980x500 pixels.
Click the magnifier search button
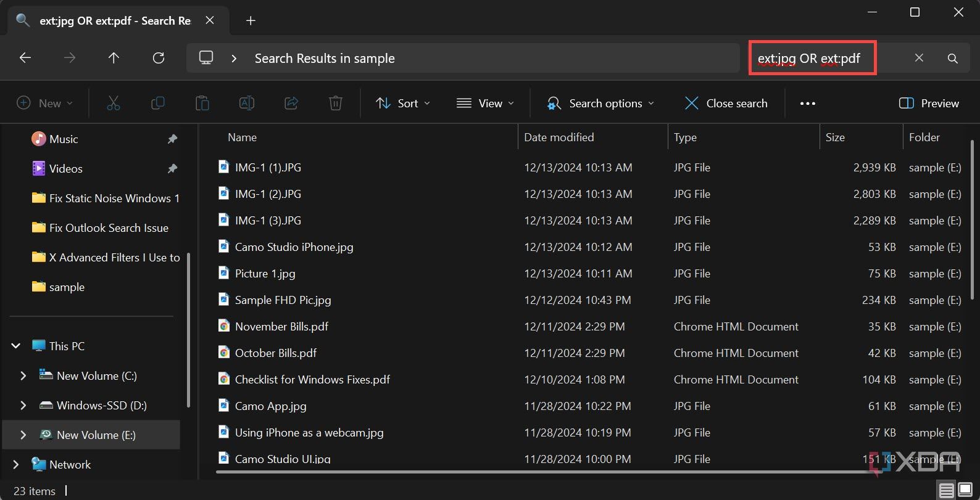953,58
